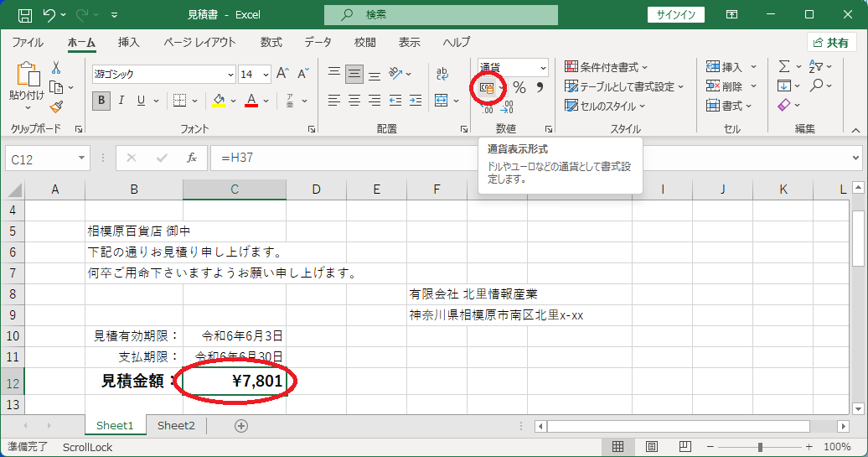Switch to the Data (データ) tab
This screenshot has height=457, width=868.
(x=318, y=43)
